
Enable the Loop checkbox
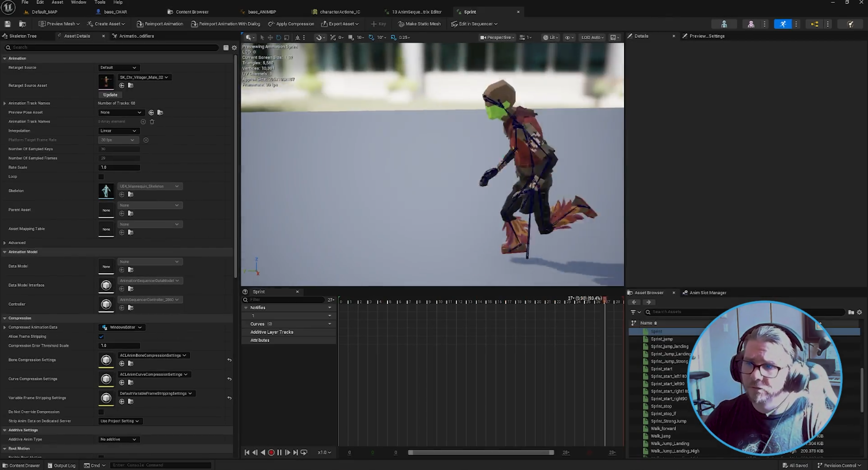pos(101,177)
